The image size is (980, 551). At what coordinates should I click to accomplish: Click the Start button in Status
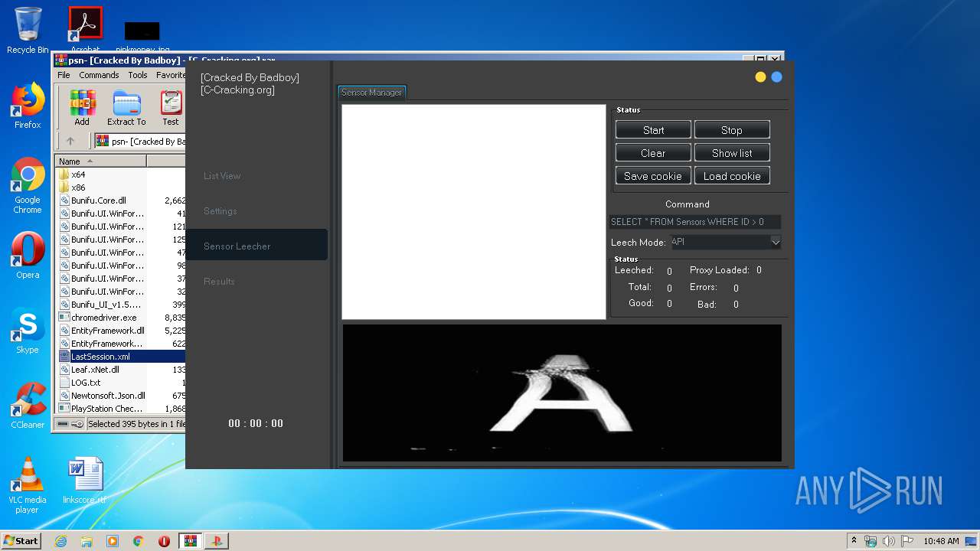[x=653, y=130]
